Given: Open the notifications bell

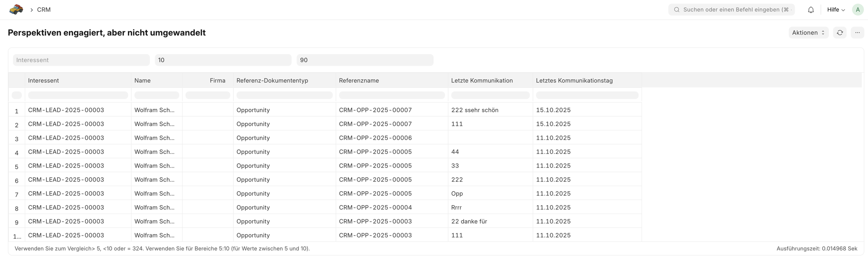Looking at the screenshot, I should coord(811,10).
